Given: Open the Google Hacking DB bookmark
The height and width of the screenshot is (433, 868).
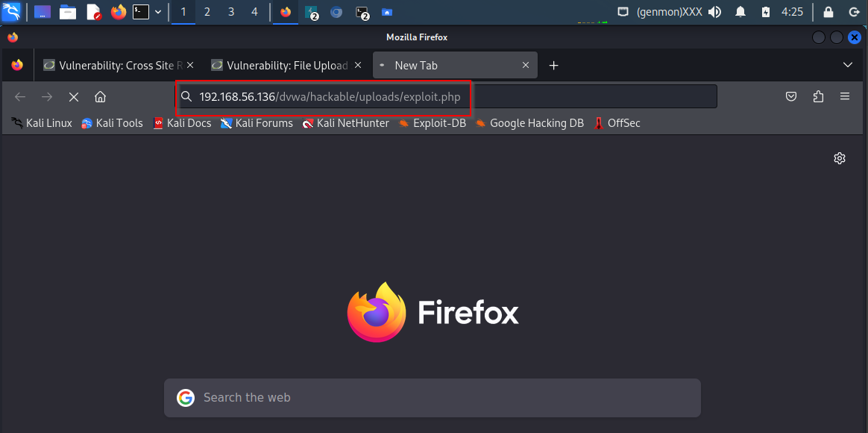Looking at the screenshot, I should [x=529, y=123].
